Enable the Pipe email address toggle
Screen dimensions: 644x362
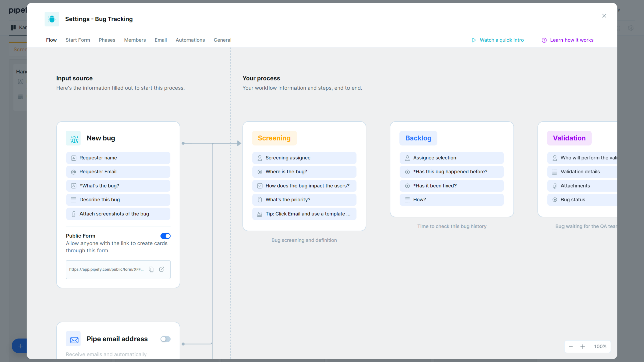tap(165, 339)
